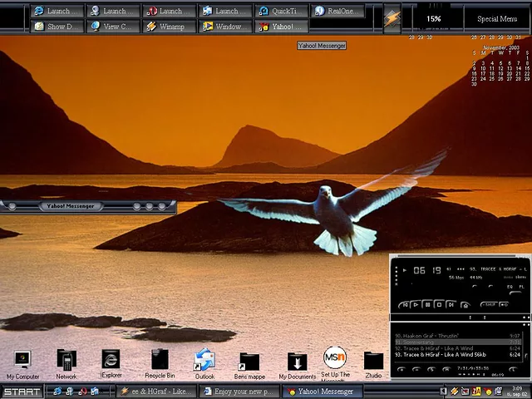Click the MSN setup icon
This screenshot has height=399, width=532.
(335, 358)
